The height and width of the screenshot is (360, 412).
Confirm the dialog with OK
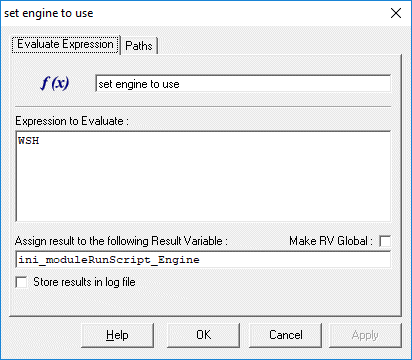coord(203,335)
